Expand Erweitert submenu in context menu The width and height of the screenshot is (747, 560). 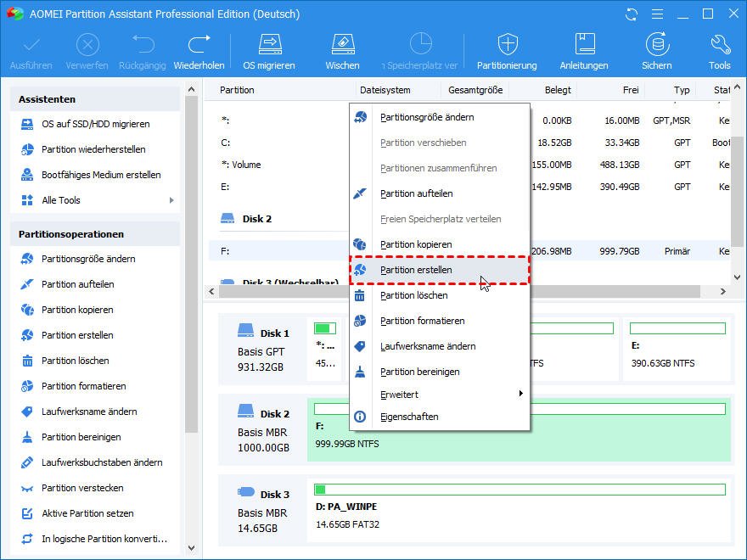click(x=440, y=395)
